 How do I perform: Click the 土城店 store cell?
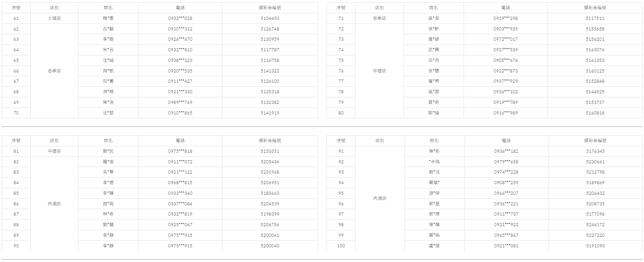54,18
